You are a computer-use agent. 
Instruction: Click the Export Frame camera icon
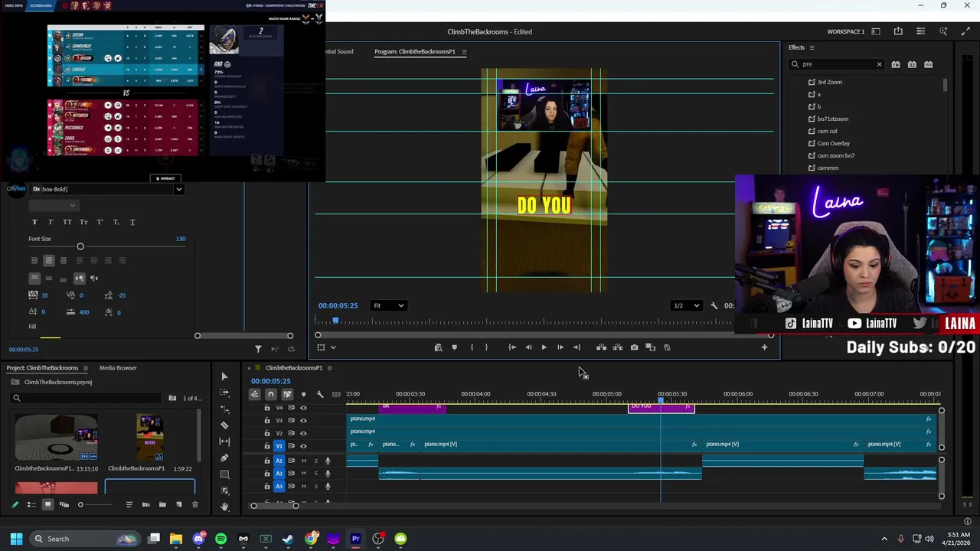634,347
